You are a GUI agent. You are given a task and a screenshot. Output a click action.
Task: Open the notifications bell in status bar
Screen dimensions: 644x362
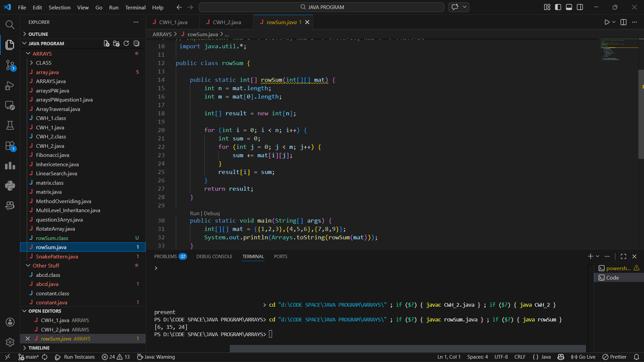pos(636,357)
